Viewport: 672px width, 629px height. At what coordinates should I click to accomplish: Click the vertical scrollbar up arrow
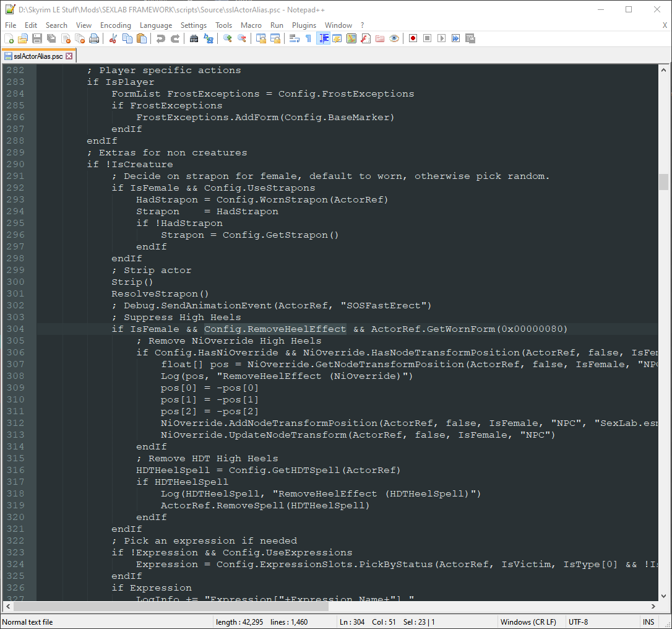pyautogui.click(x=664, y=70)
